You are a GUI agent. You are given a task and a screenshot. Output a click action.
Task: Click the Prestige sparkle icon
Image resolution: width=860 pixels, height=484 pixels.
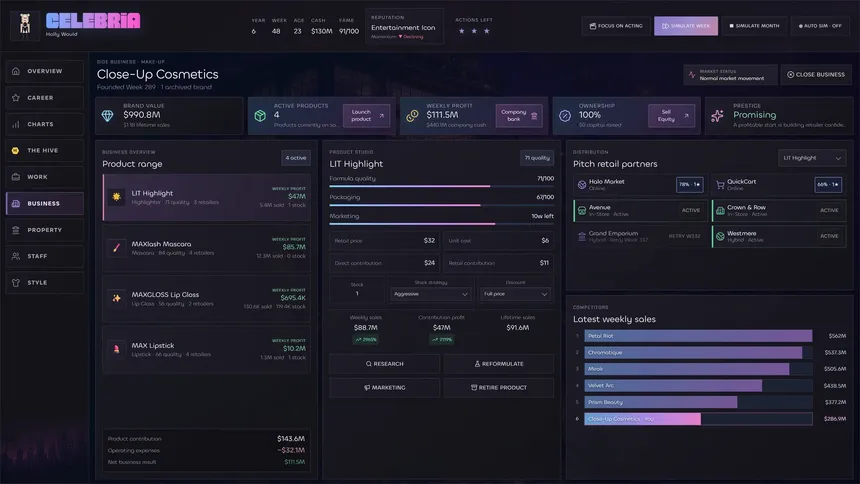(x=717, y=115)
